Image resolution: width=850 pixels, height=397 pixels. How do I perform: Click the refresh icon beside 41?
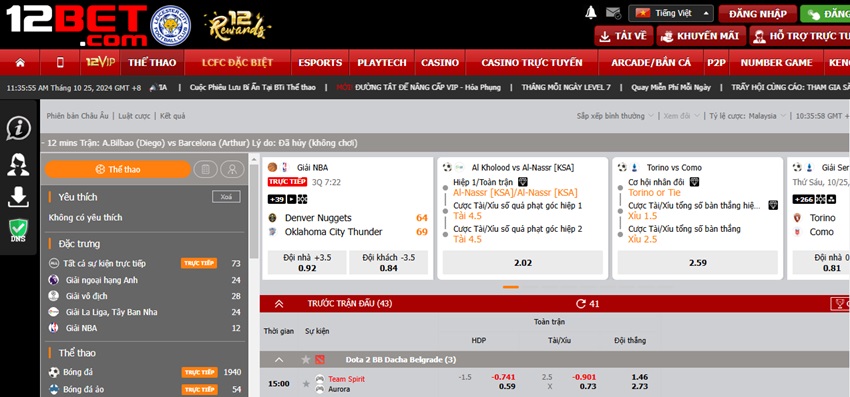[581, 304]
